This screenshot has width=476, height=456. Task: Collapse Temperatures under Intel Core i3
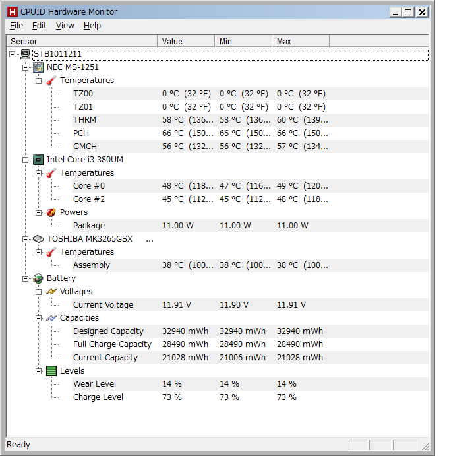[x=38, y=173]
